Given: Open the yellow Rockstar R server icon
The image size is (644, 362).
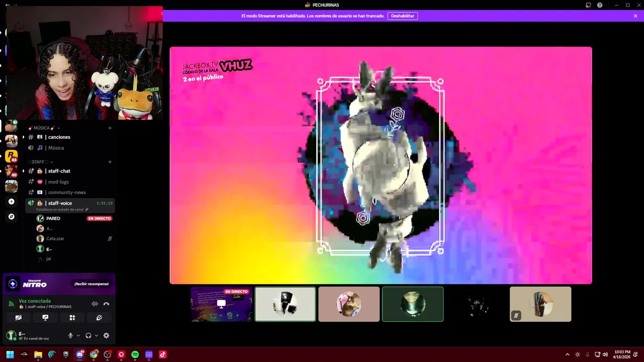Looking at the screenshot, I should tap(11, 156).
